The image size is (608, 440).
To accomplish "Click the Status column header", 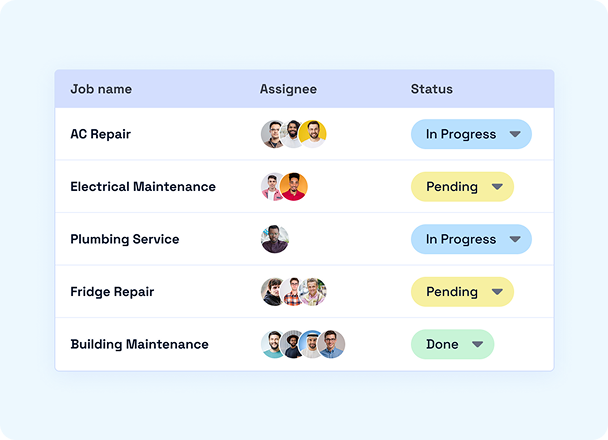I will coord(431,89).
